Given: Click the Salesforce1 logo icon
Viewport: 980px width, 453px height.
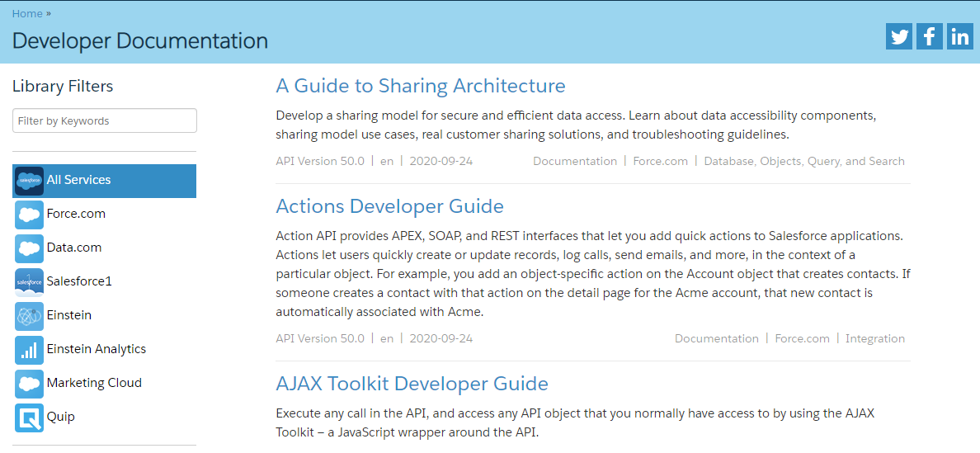Looking at the screenshot, I should coord(29,282).
